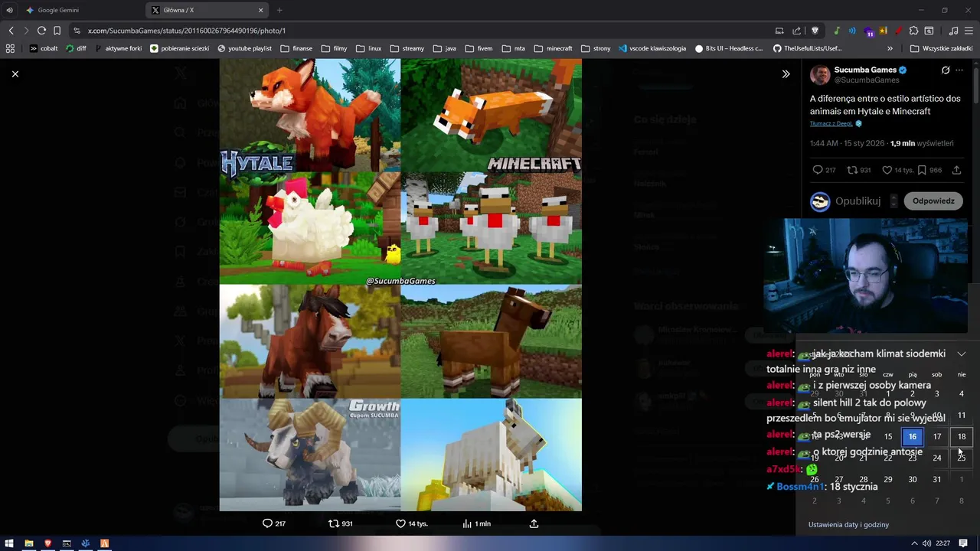The width and height of the screenshot is (980, 551).
Task: Click the apps grid icon in bookmarks bar
Action: click(10, 48)
